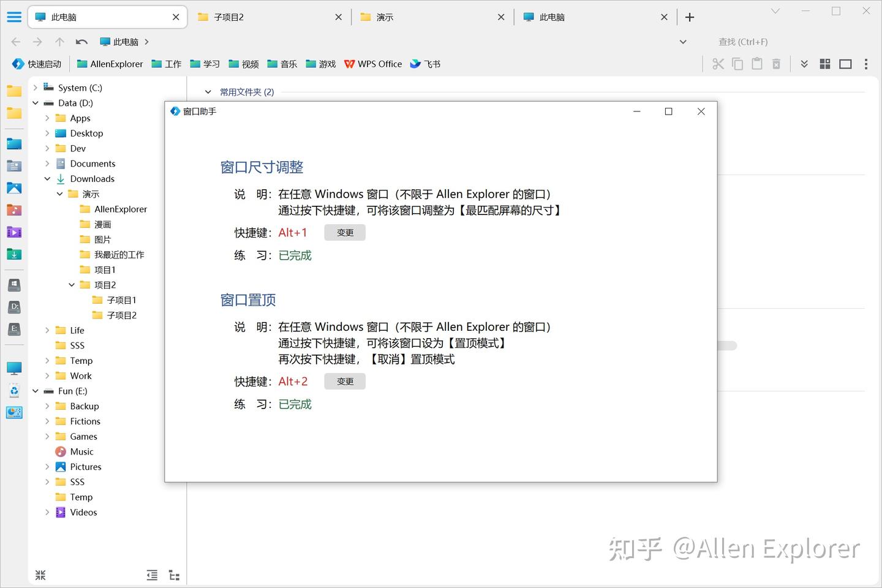The image size is (882, 588).
Task: Switch to the 演示 tab
Action: click(383, 17)
